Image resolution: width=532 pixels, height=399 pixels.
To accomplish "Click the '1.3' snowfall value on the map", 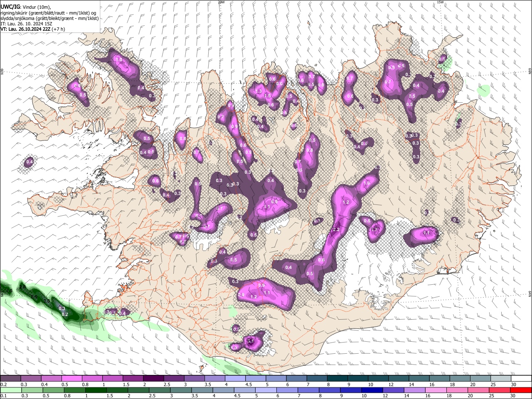I will pyautogui.click(x=259, y=91).
